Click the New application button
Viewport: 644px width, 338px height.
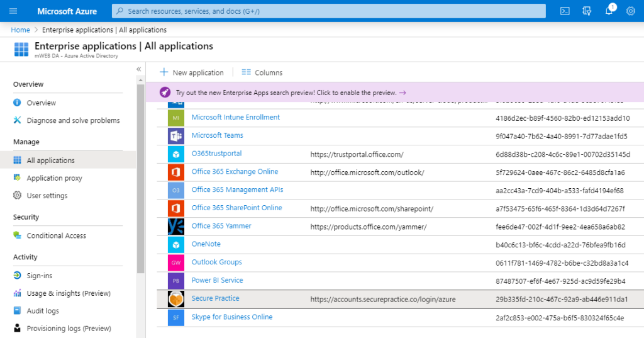tap(192, 72)
